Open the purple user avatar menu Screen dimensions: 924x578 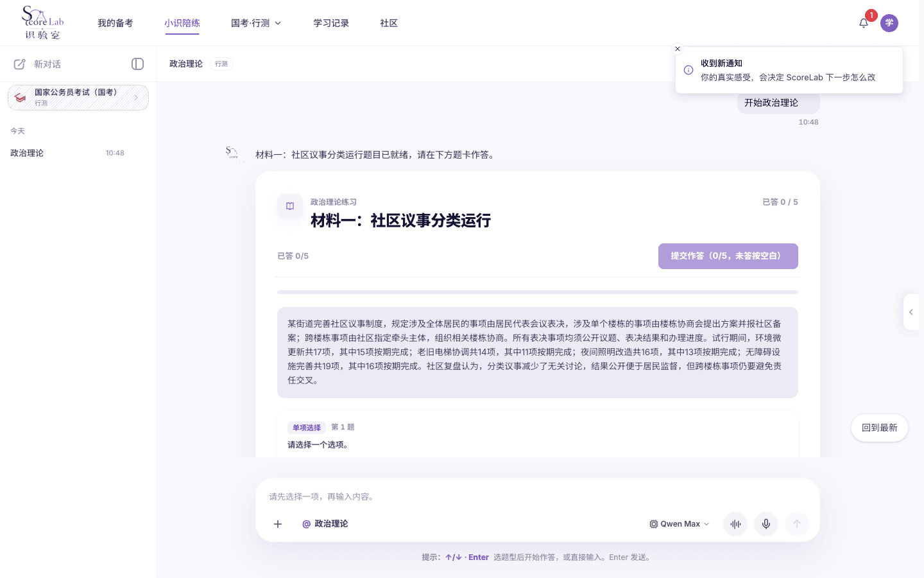click(889, 23)
